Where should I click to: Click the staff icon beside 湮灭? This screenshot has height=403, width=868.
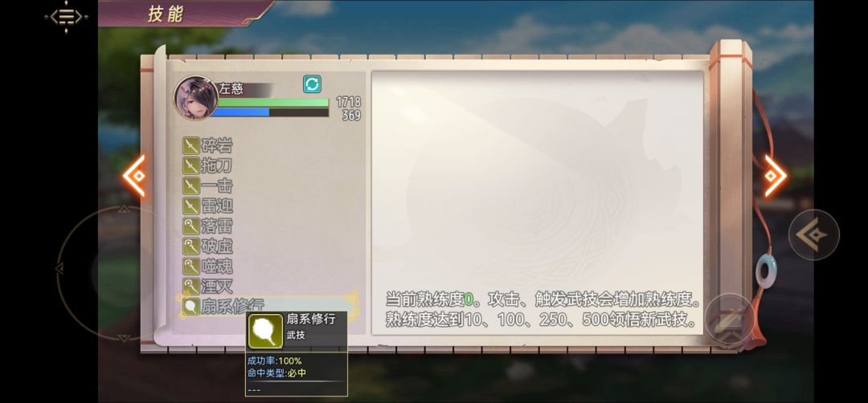[x=191, y=287]
